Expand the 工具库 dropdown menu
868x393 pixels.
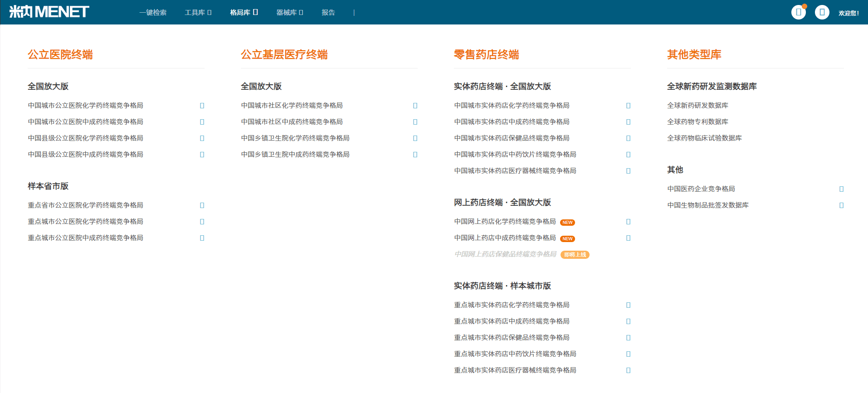(x=198, y=12)
